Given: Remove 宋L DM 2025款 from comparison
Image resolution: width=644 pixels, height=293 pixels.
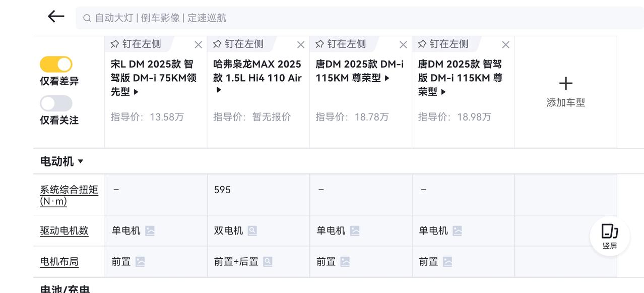Looking at the screenshot, I should [x=199, y=45].
